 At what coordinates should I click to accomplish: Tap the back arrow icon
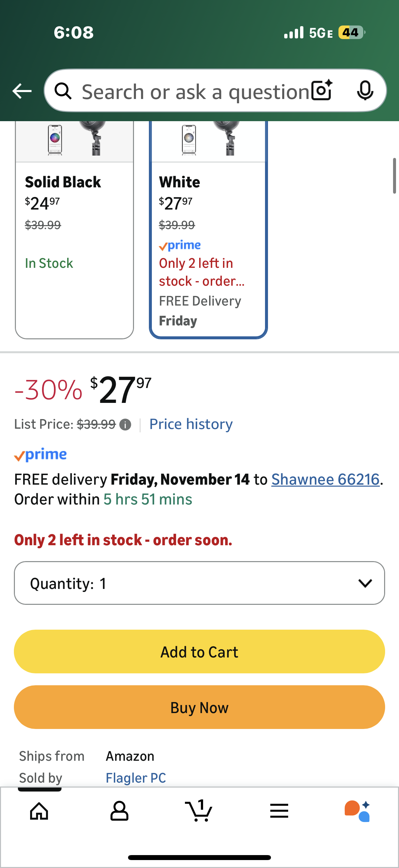click(x=22, y=91)
